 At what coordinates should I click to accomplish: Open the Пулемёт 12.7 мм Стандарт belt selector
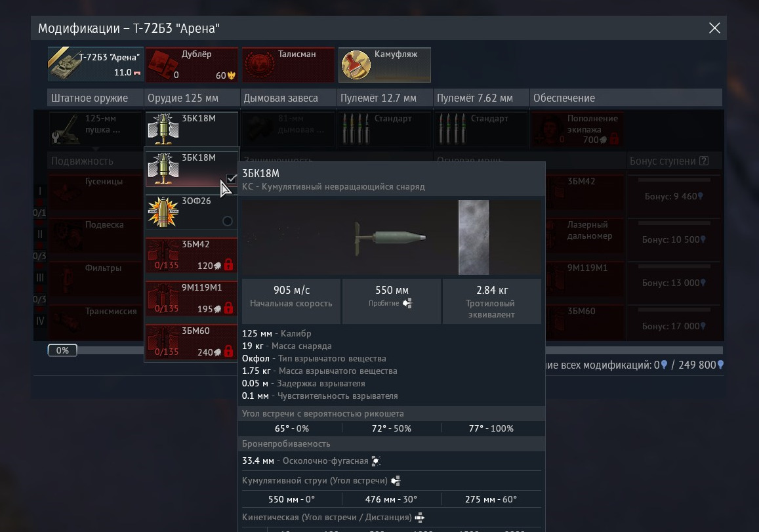tap(384, 129)
